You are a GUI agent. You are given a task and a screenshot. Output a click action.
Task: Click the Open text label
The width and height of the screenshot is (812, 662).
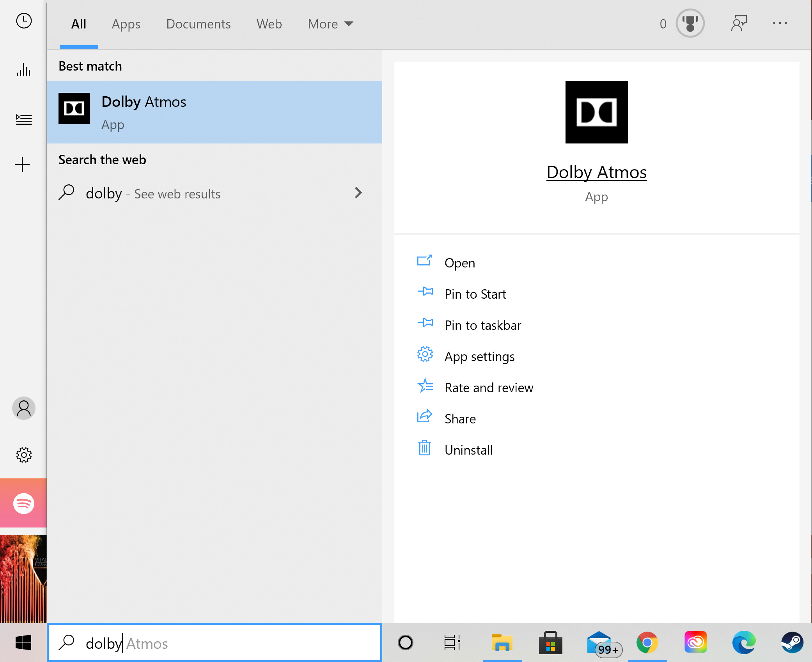coord(460,263)
